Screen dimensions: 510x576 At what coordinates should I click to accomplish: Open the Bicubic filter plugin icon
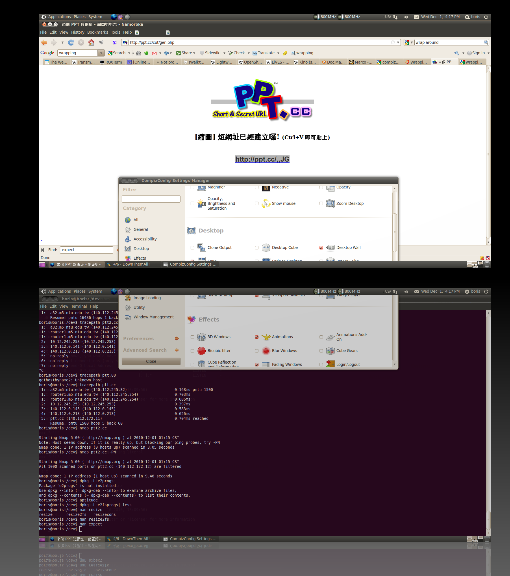(201, 351)
